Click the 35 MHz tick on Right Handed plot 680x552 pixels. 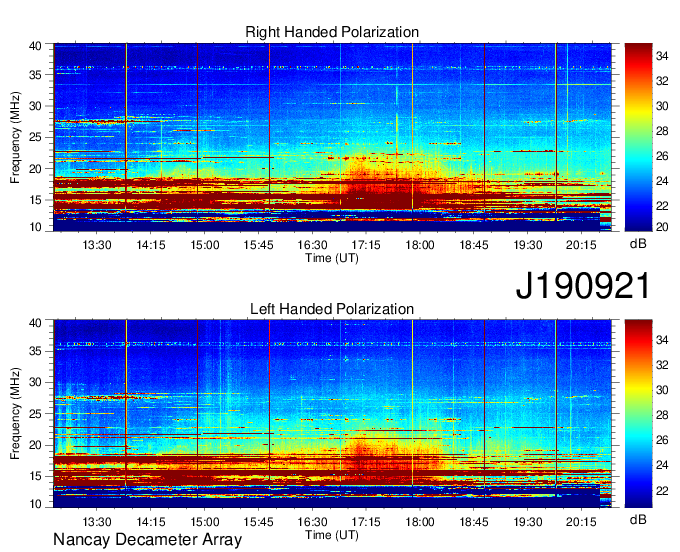click(x=35, y=75)
